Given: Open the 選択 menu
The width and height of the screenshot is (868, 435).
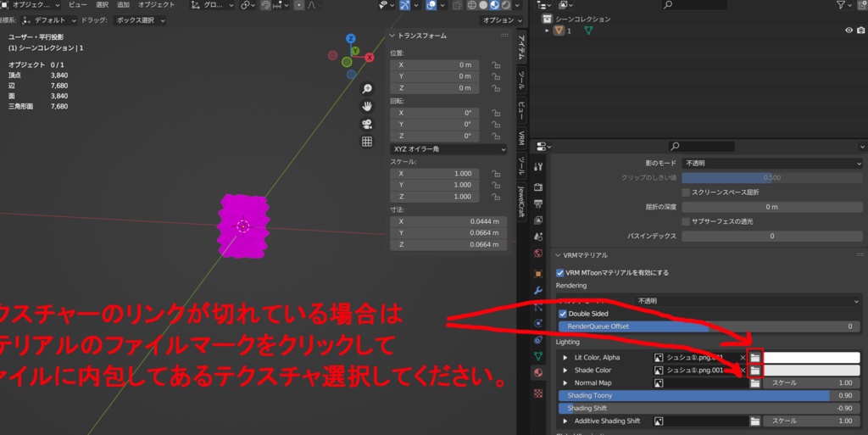Looking at the screenshot, I should 102,5.
